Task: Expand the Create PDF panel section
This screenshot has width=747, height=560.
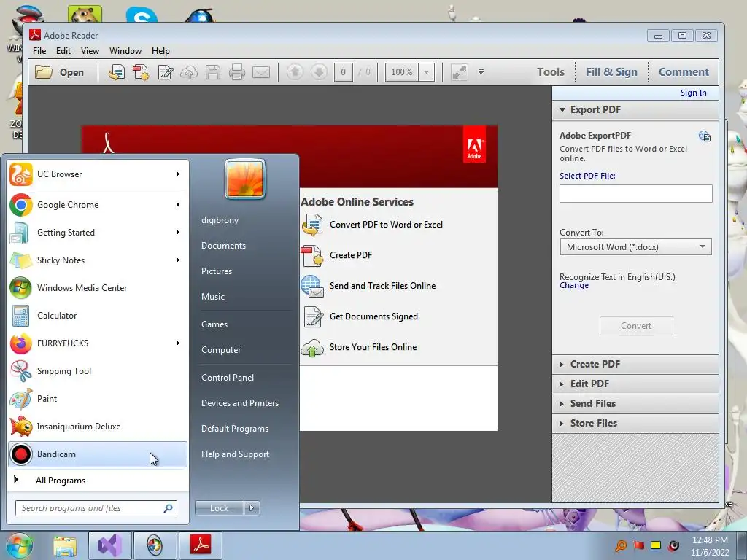Action: (x=635, y=365)
